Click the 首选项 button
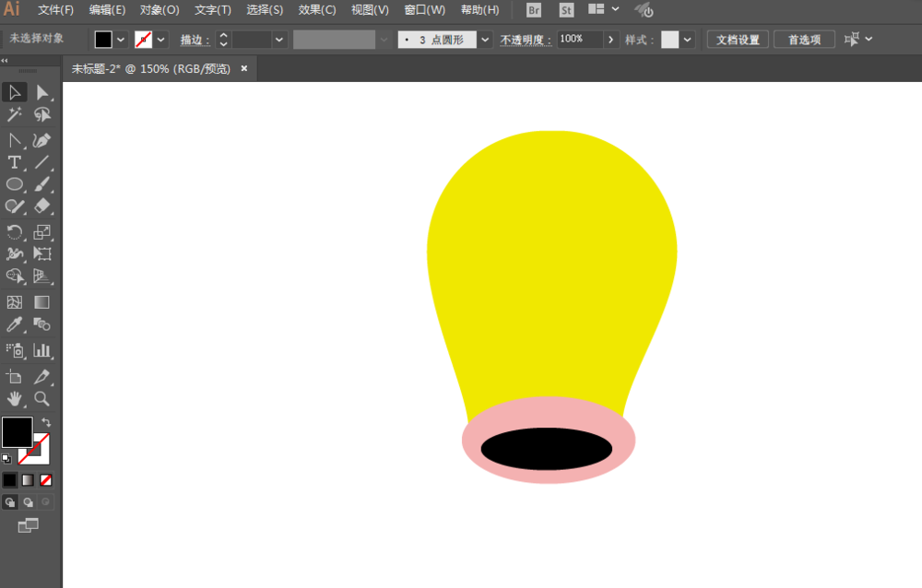The image size is (922, 588). click(804, 40)
